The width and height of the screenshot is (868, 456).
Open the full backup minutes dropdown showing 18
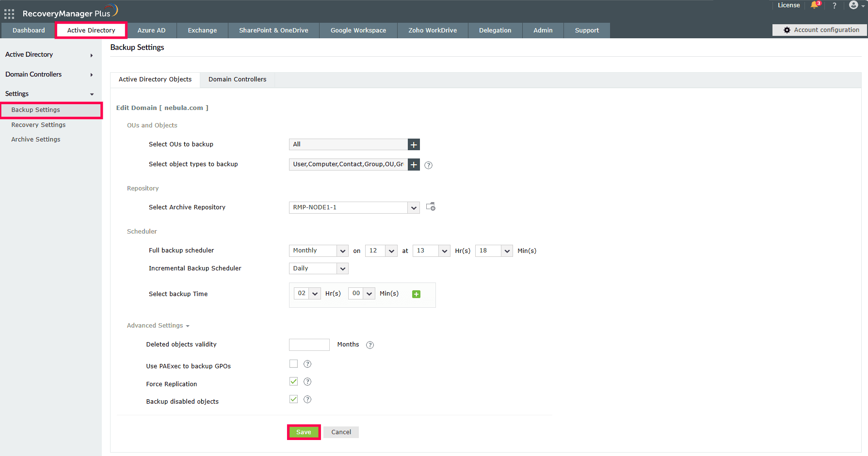click(x=494, y=251)
